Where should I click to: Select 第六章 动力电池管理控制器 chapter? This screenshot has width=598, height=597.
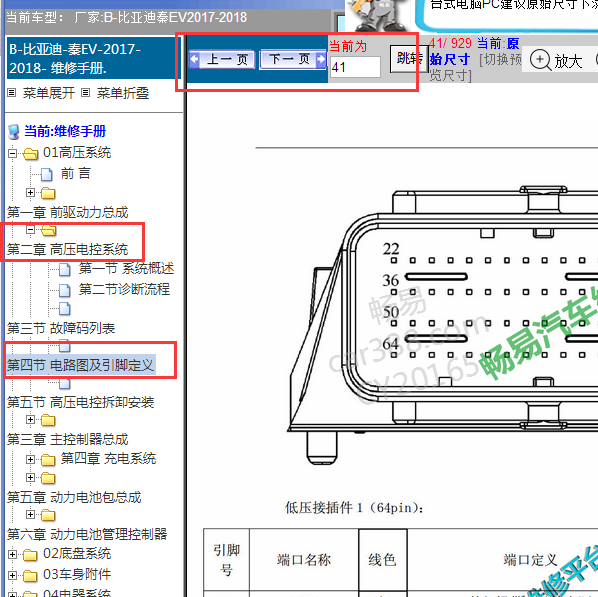tap(87, 534)
